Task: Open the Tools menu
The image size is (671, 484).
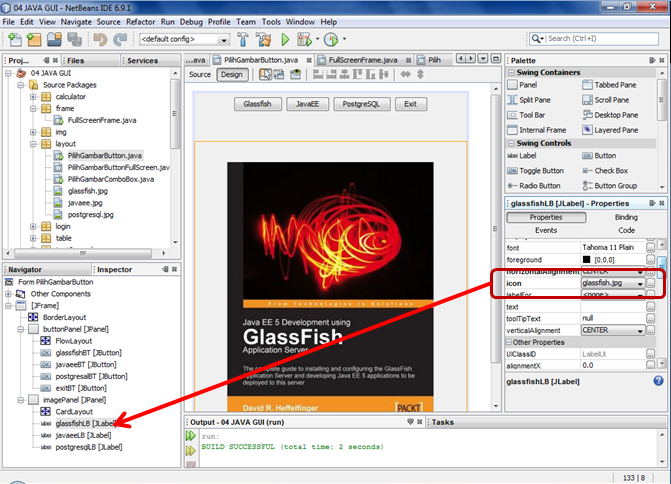Action: click(271, 22)
